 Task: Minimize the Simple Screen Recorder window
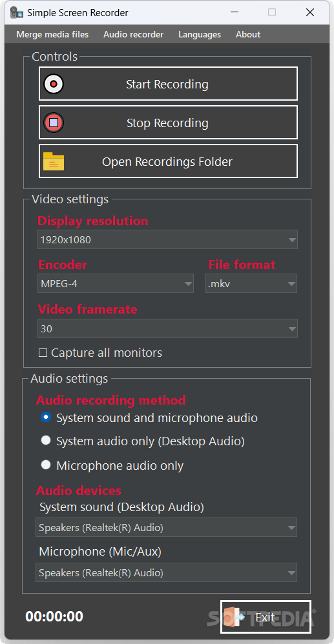coord(234,13)
